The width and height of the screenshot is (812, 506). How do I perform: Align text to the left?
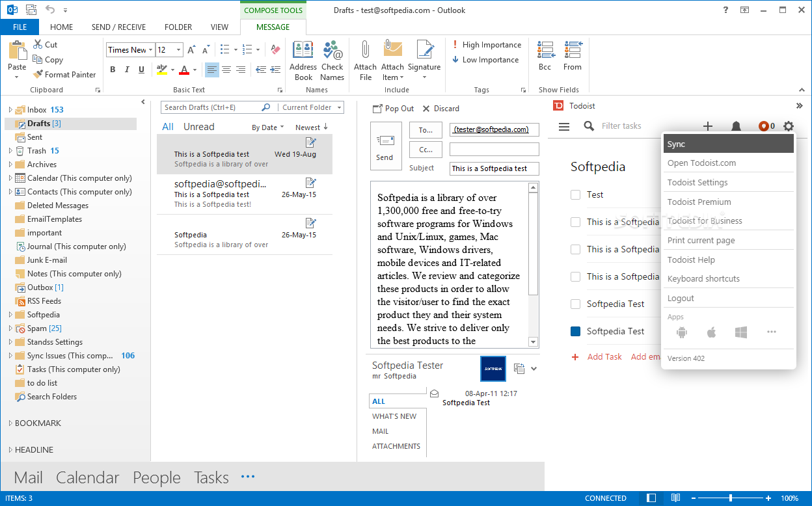[x=212, y=70]
